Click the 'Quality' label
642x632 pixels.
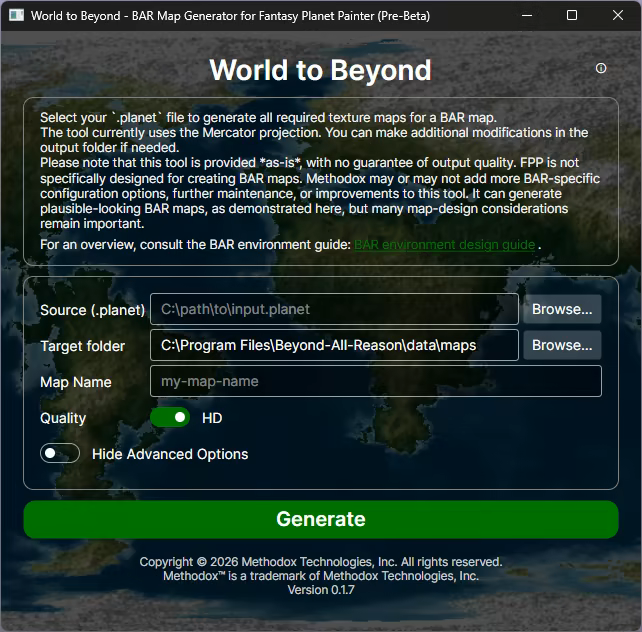point(63,418)
